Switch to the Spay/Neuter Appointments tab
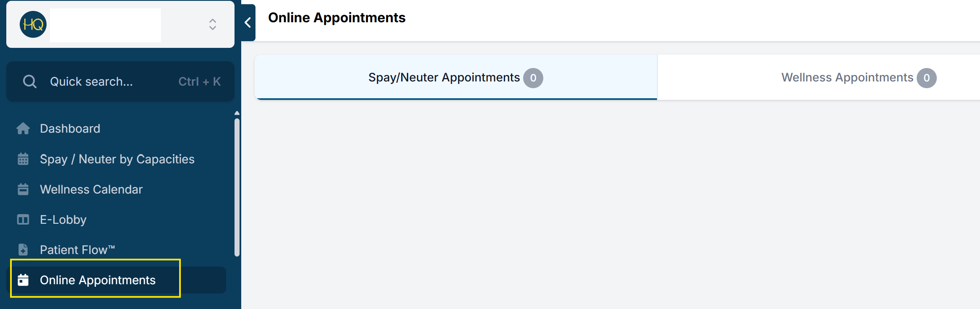 tap(444, 78)
